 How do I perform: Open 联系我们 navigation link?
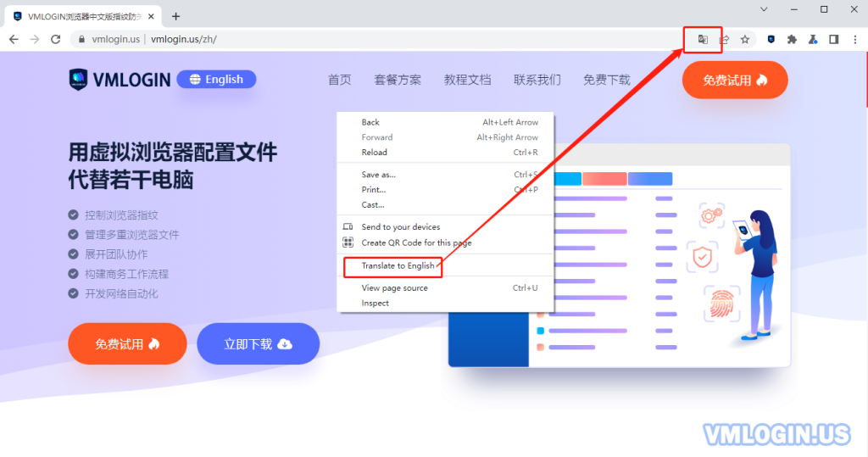point(537,80)
